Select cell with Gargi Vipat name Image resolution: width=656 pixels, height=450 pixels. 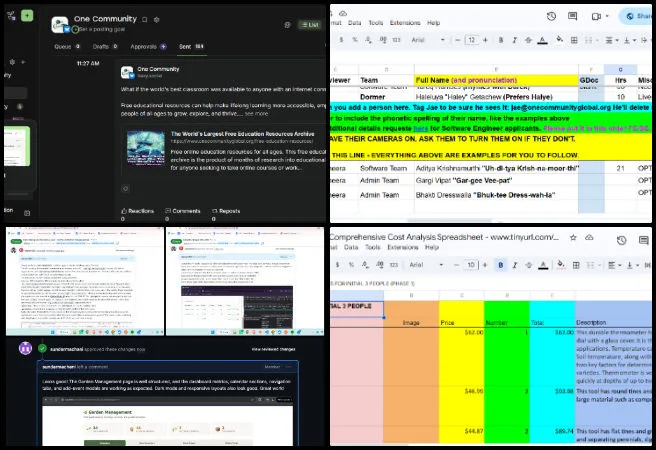pos(496,181)
